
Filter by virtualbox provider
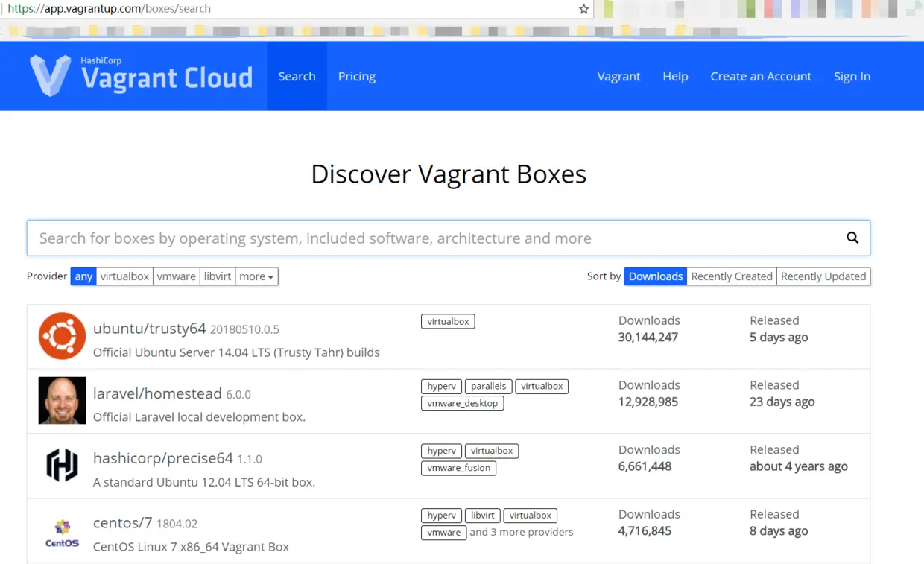click(x=124, y=276)
